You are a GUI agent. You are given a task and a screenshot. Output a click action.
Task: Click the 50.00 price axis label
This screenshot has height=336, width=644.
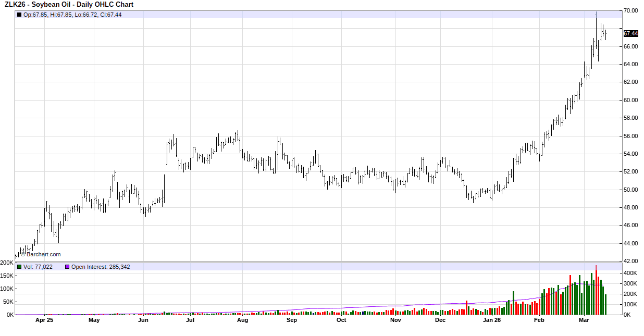click(630, 190)
